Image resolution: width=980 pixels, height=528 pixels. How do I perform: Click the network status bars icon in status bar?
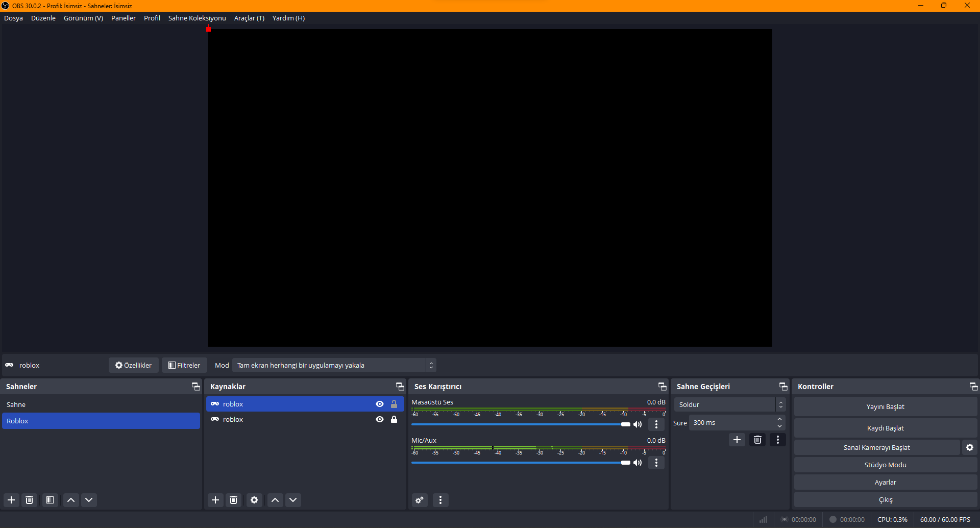click(763, 519)
